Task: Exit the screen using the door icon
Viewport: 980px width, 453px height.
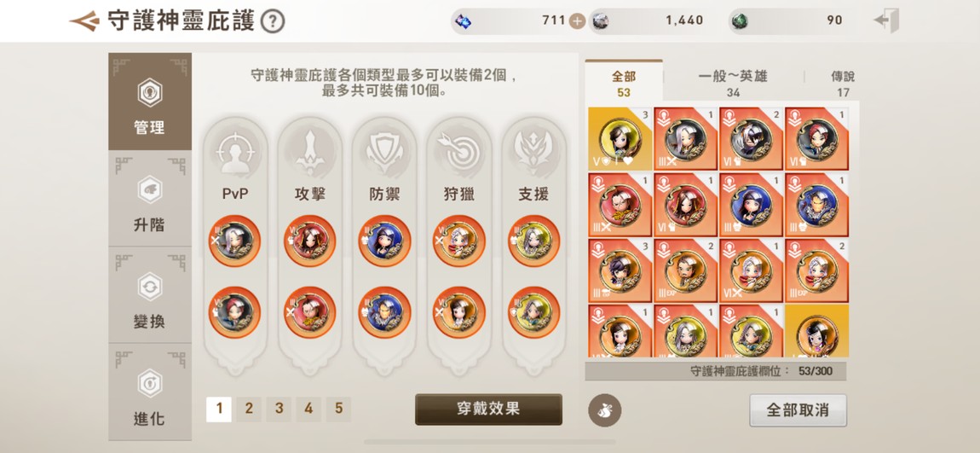Action: [x=886, y=20]
